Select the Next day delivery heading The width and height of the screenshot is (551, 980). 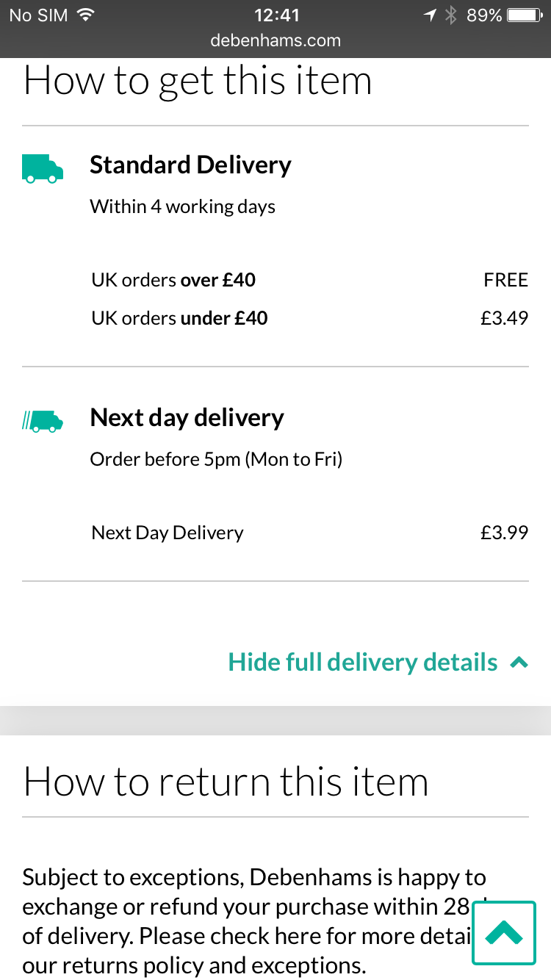[x=187, y=417]
